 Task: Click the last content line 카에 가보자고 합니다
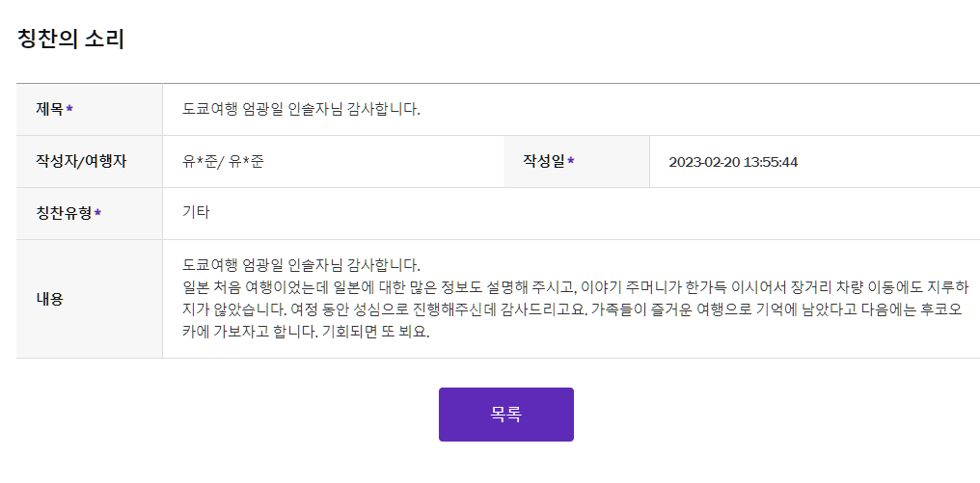point(306,332)
